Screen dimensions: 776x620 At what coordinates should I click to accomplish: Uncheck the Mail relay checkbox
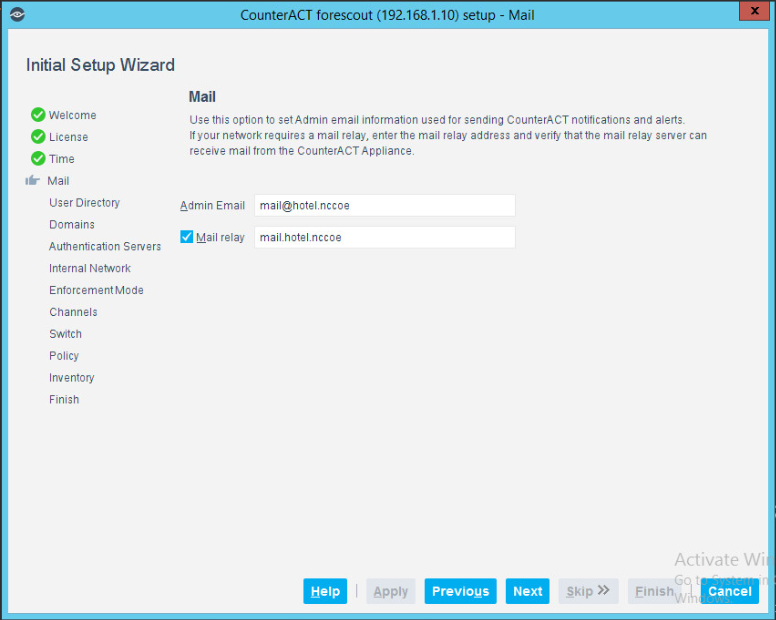pos(187,237)
